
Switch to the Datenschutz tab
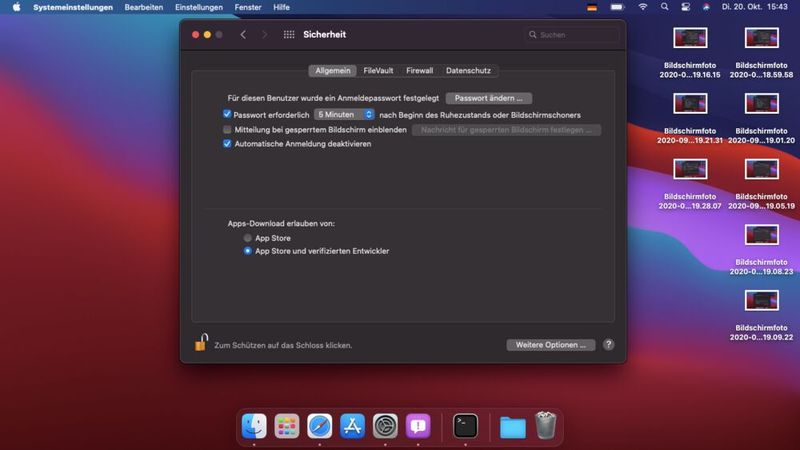pos(468,70)
